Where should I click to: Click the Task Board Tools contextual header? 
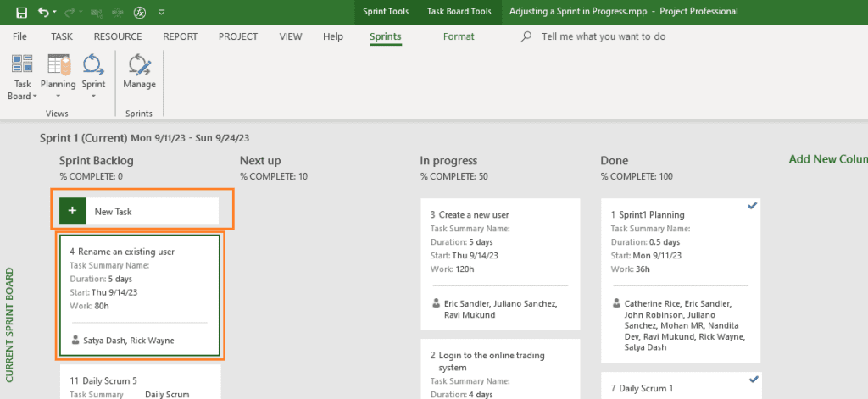pyautogui.click(x=459, y=12)
